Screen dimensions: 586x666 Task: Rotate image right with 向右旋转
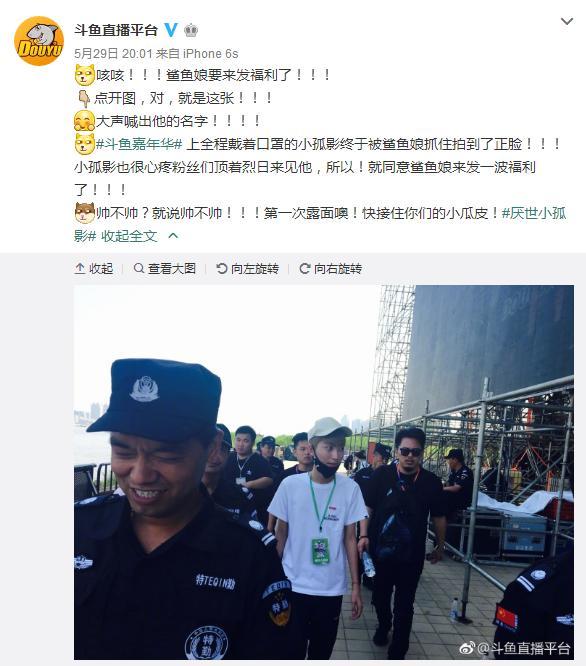coord(330,268)
